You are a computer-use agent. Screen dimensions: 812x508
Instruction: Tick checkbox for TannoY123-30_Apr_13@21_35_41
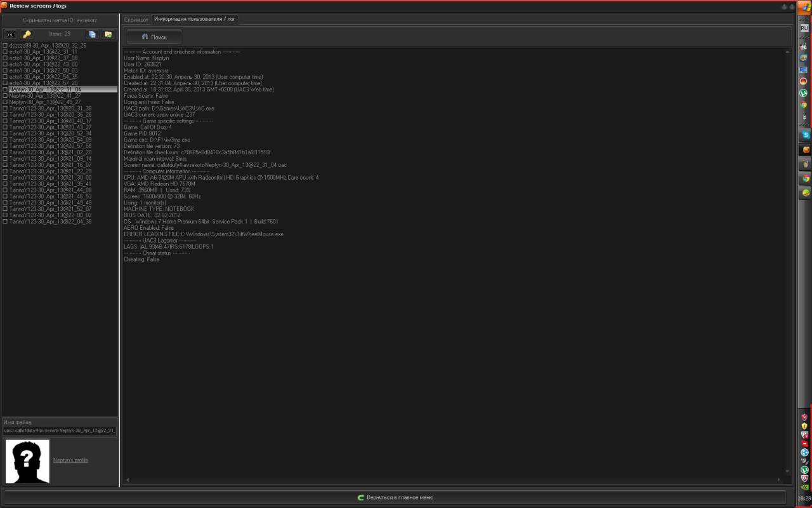pos(5,184)
